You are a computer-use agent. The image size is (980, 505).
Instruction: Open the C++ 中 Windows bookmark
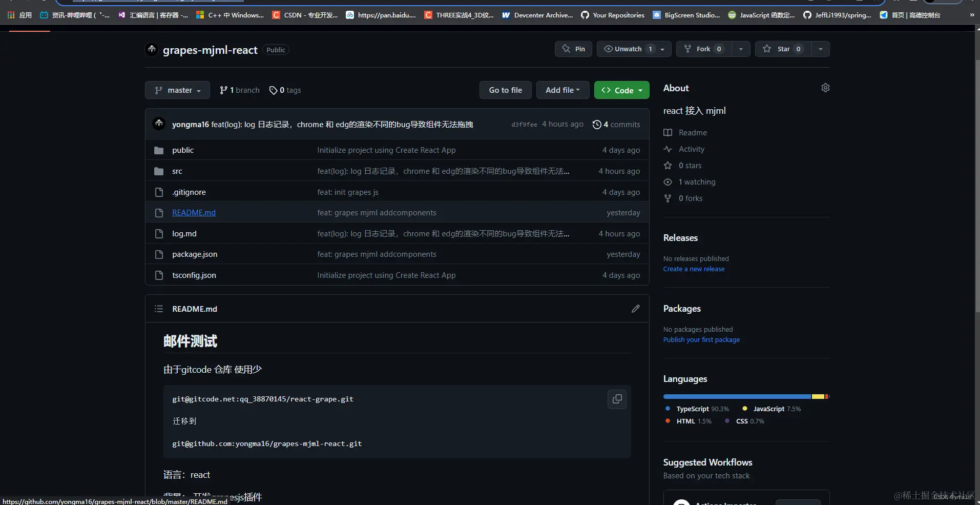point(230,15)
